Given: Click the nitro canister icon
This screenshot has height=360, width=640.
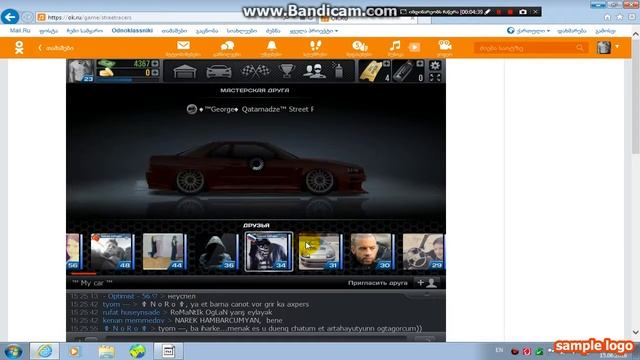Looking at the screenshot, I should (403, 71).
